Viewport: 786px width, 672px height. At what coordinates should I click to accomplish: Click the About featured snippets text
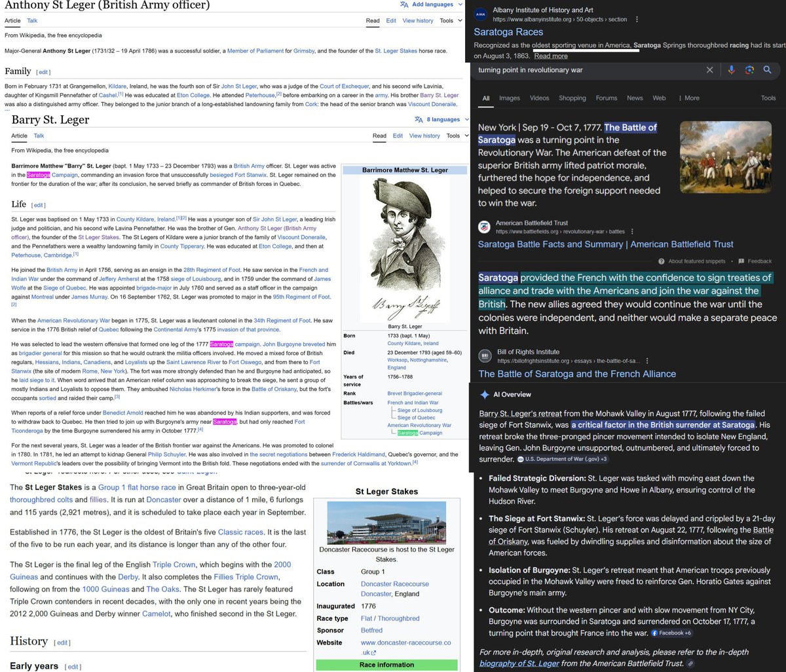[697, 261]
